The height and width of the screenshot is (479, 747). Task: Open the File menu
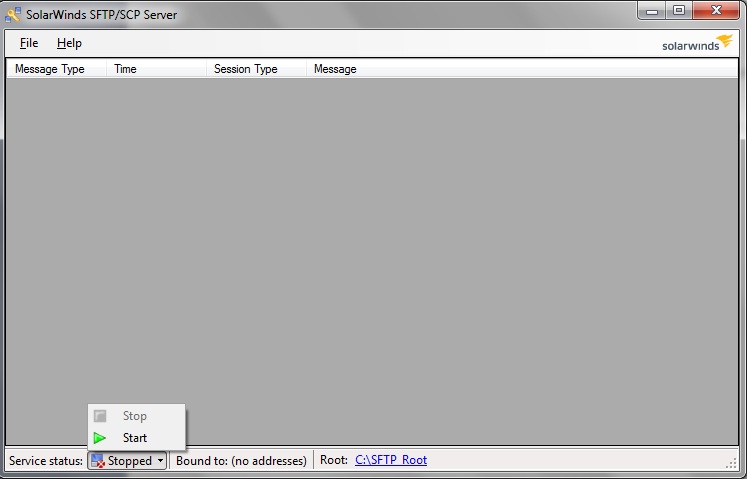[x=29, y=43]
